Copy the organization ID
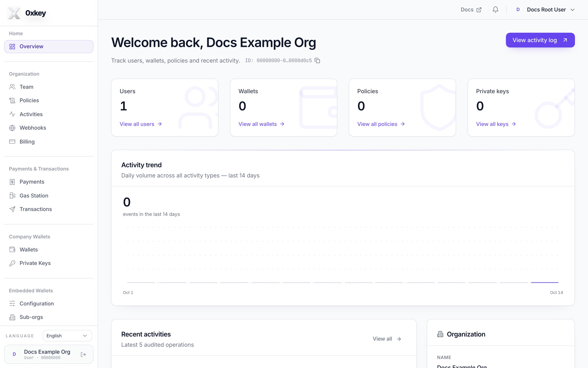The height and width of the screenshot is (368, 588). click(317, 61)
